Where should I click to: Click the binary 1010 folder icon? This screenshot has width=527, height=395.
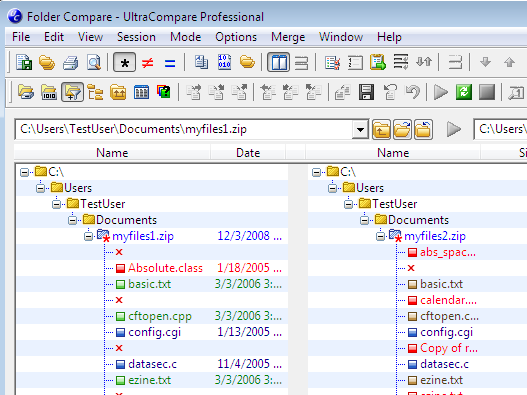49,92
